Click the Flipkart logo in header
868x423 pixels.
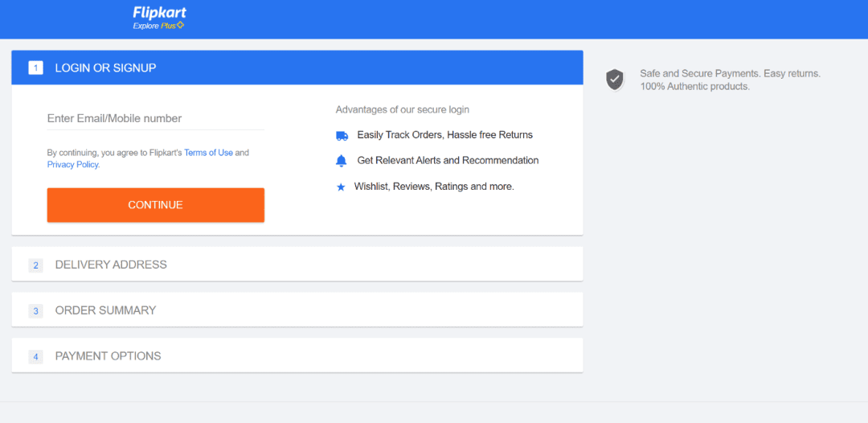coord(159,13)
